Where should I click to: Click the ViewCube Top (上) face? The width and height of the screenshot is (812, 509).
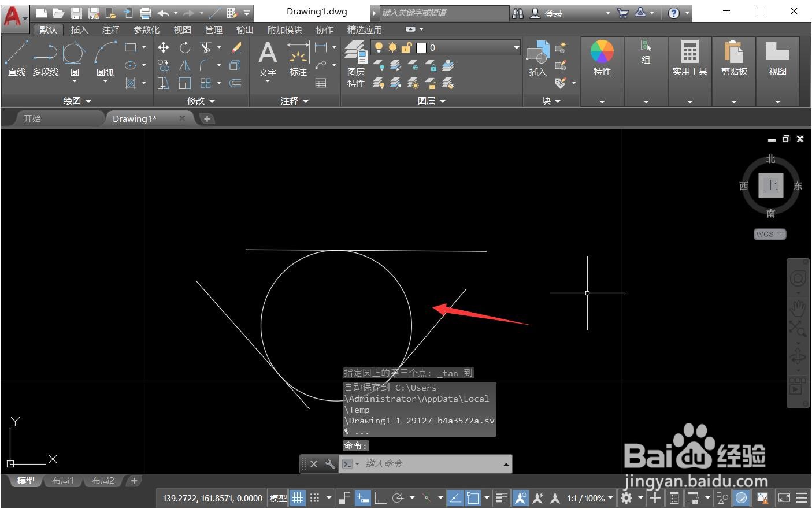(771, 185)
